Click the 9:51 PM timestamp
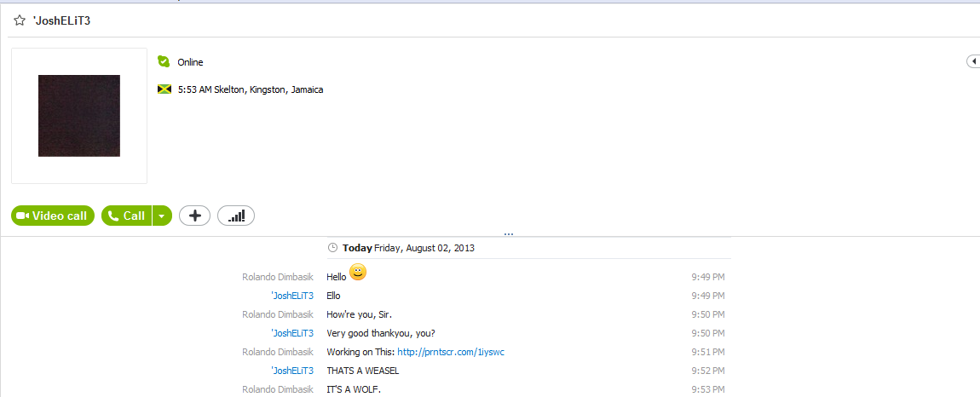The width and height of the screenshot is (980, 397). point(708,352)
